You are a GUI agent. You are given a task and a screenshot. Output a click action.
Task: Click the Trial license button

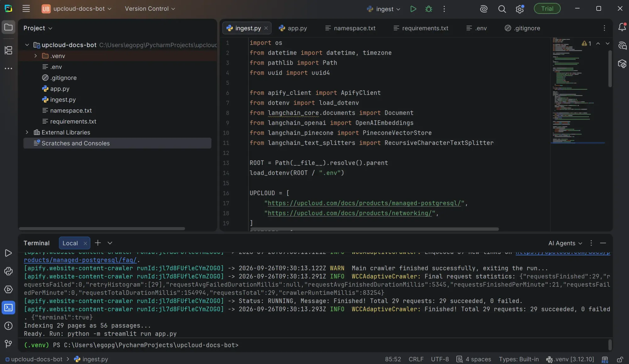coord(547,8)
